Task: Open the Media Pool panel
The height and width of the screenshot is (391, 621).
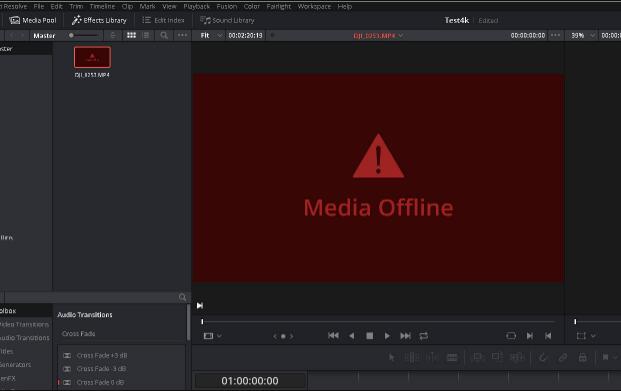Action: (x=33, y=20)
